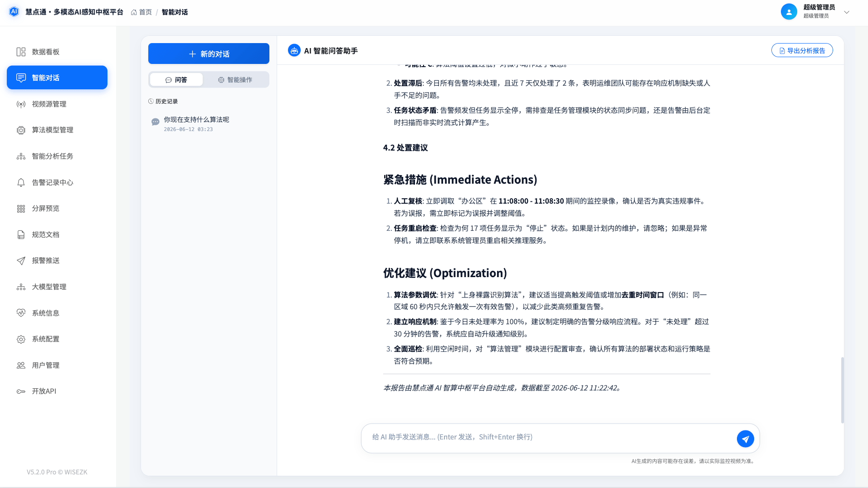Focus the AI assistant message input field

click(551, 437)
